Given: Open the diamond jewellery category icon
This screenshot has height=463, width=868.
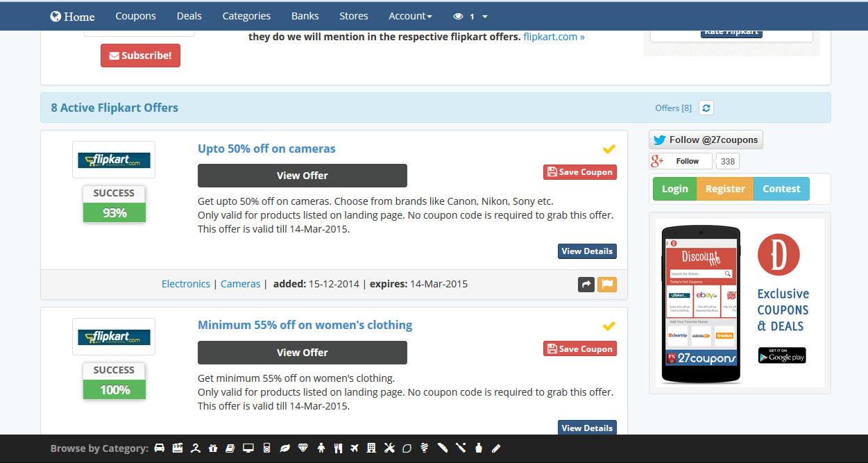Looking at the screenshot, I should [x=303, y=448].
